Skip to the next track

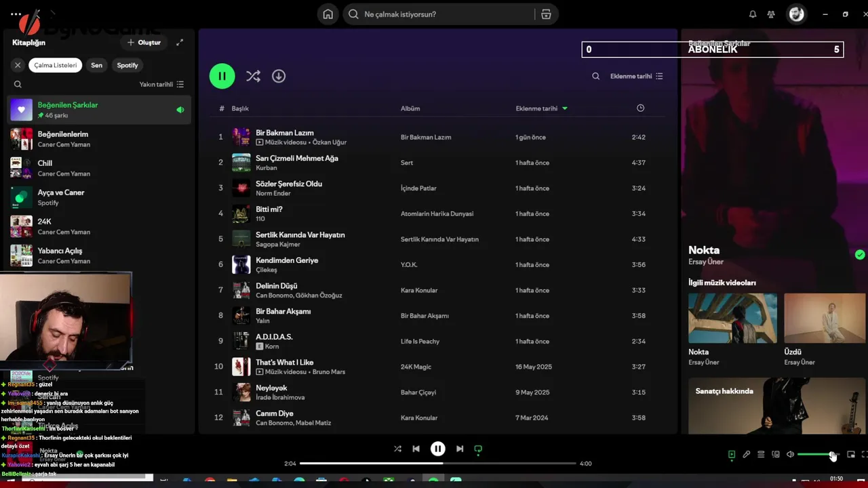460,449
